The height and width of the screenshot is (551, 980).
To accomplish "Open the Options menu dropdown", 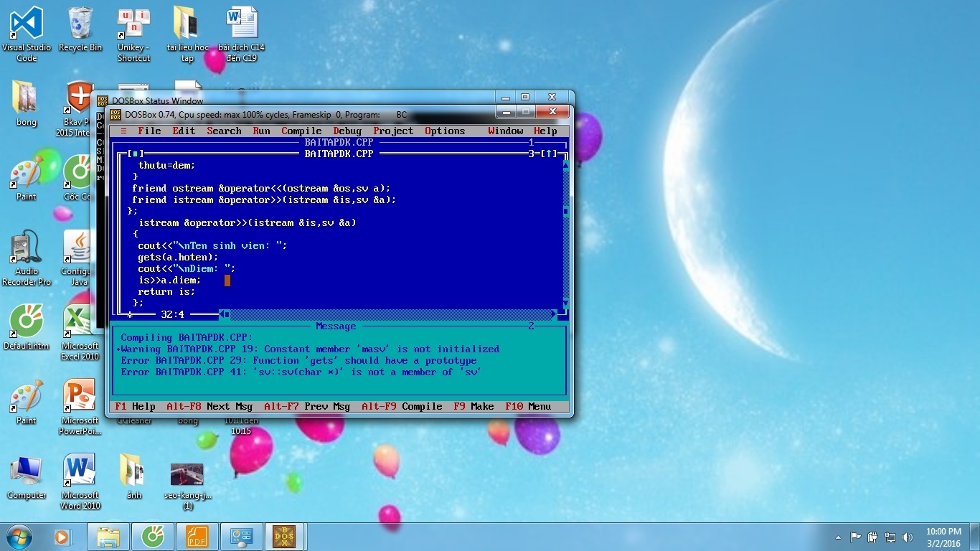I will point(445,131).
